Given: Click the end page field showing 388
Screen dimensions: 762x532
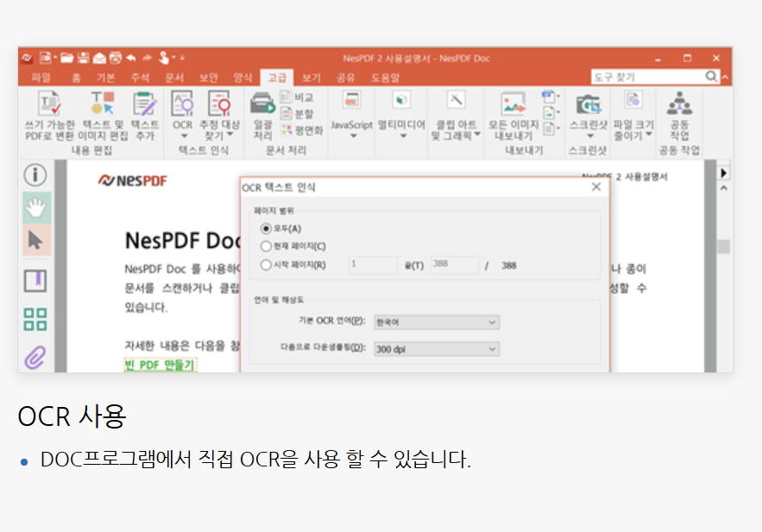Looking at the screenshot, I should click(x=455, y=265).
